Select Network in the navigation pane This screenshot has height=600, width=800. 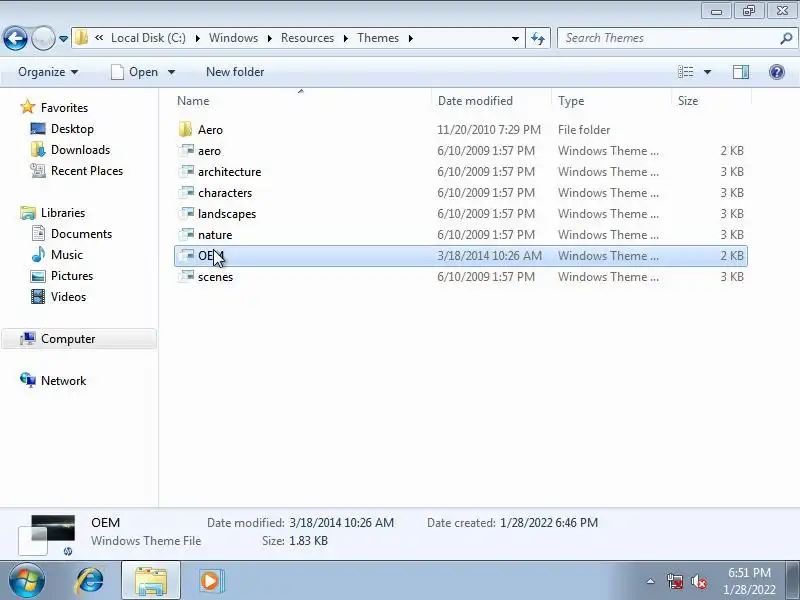(x=63, y=381)
